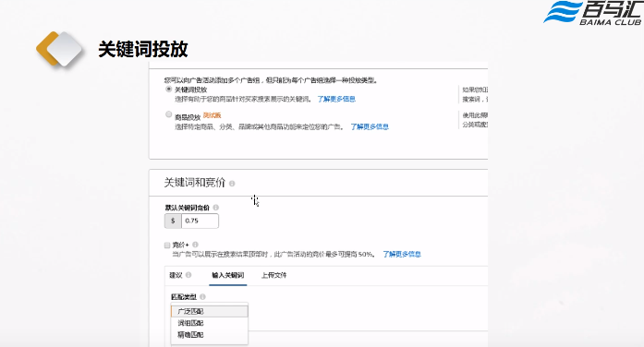Enable the 竞价+ checkbox
Screen dimensions: 644x347
(167, 245)
